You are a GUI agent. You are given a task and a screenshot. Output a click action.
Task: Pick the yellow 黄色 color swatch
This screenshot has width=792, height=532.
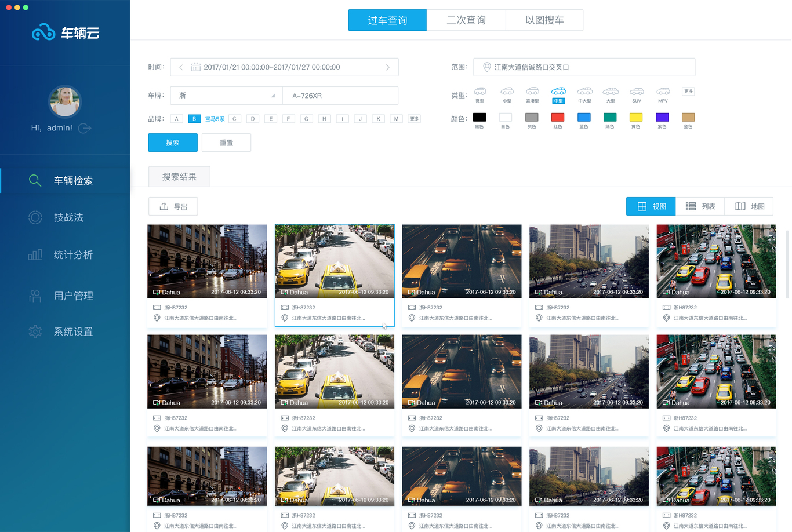coord(636,118)
